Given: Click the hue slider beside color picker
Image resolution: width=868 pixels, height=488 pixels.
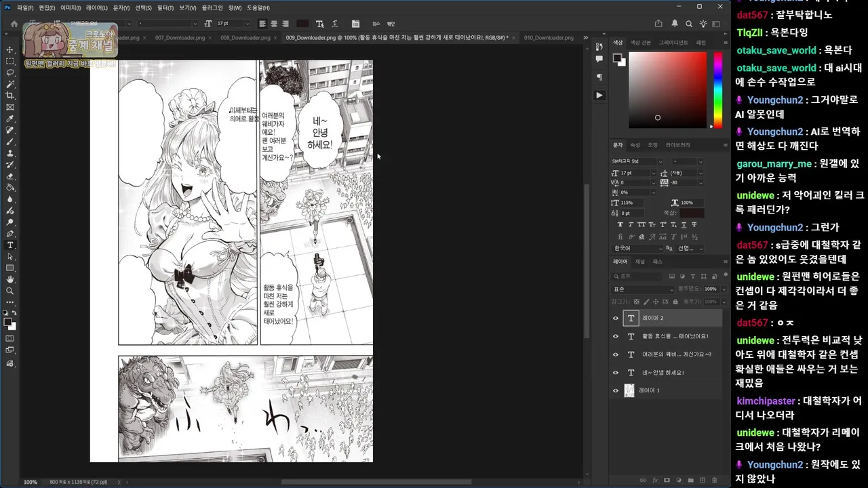Looking at the screenshot, I should [718, 89].
